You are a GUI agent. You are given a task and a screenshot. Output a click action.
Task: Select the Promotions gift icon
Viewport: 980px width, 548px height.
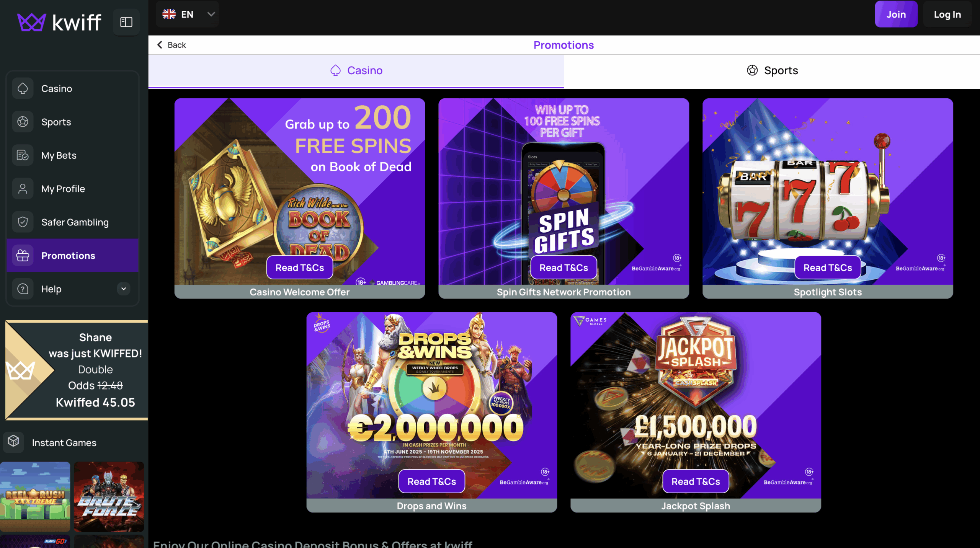(23, 256)
